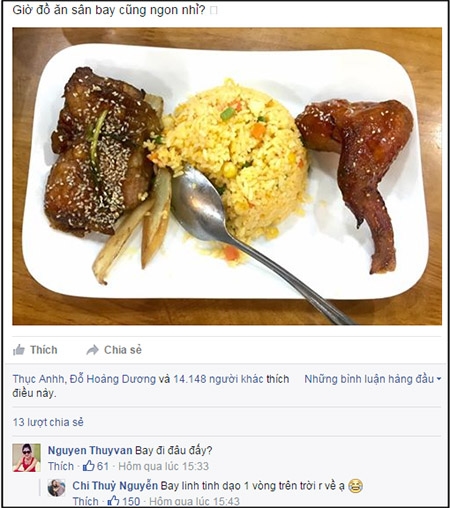Click the small square emoji after the caption
This screenshot has width=450, height=508.
click(x=214, y=11)
